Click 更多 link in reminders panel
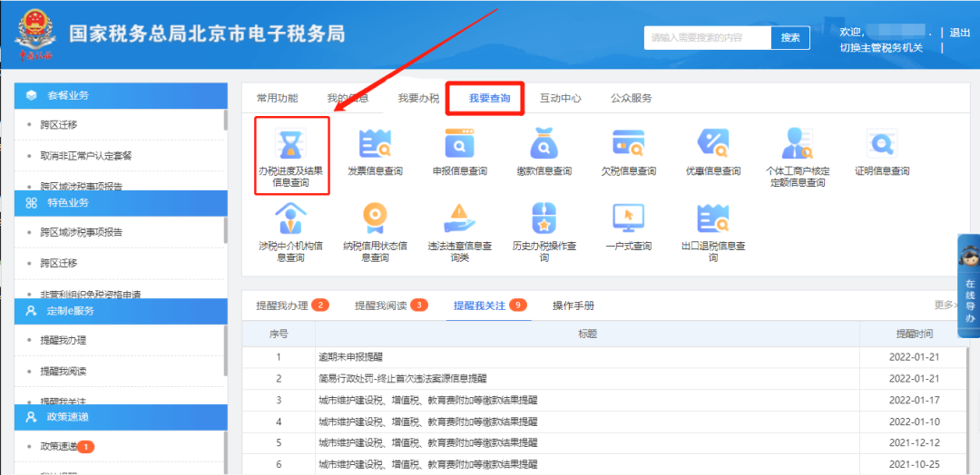Image resolution: width=980 pixels, height=475 pixels. pos(946,305)
